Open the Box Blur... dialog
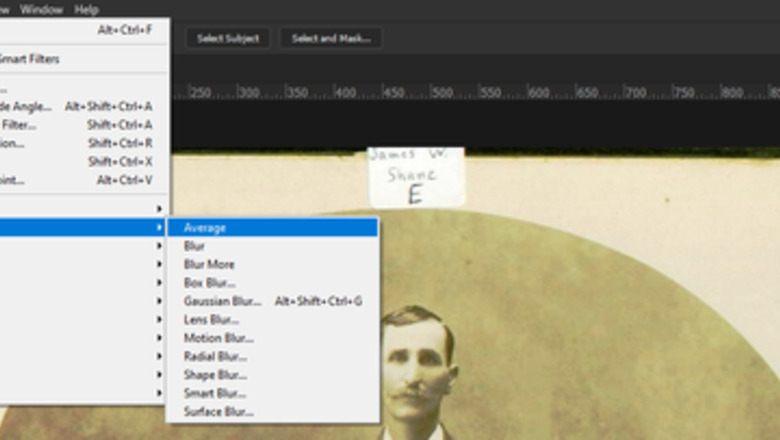 [272, 283]
